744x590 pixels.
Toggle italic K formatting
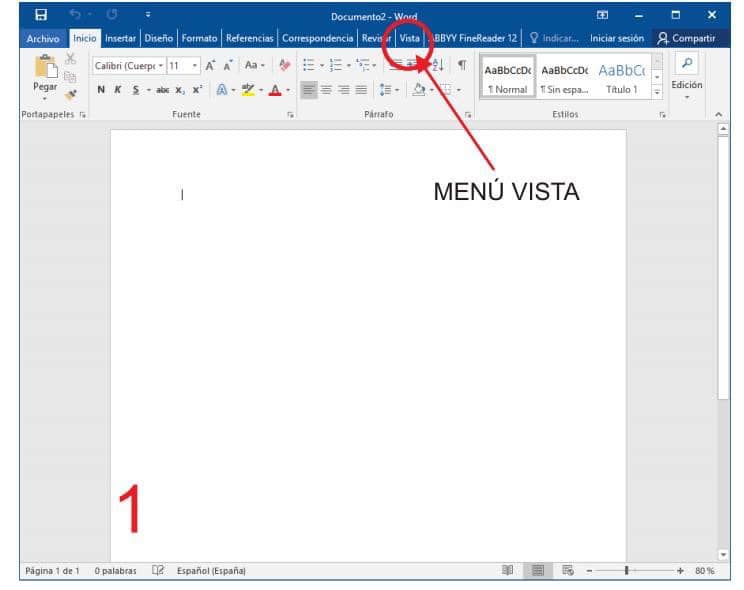[118, 89]
